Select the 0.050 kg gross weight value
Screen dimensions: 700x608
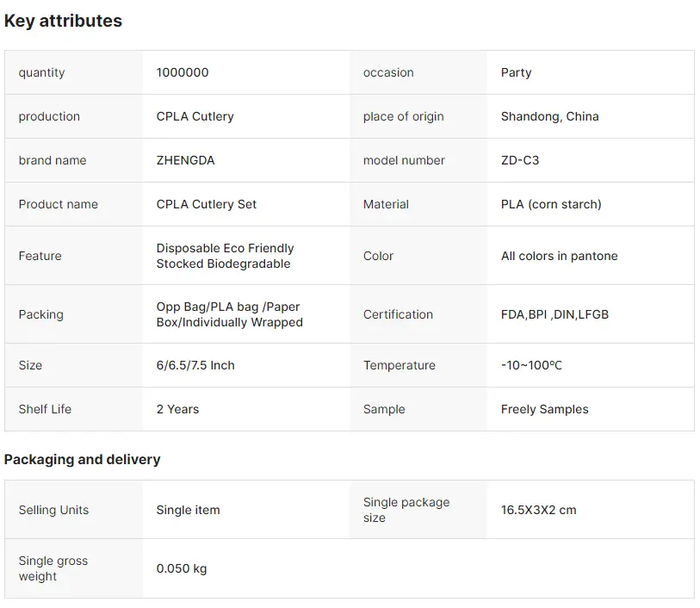(182, 568)
